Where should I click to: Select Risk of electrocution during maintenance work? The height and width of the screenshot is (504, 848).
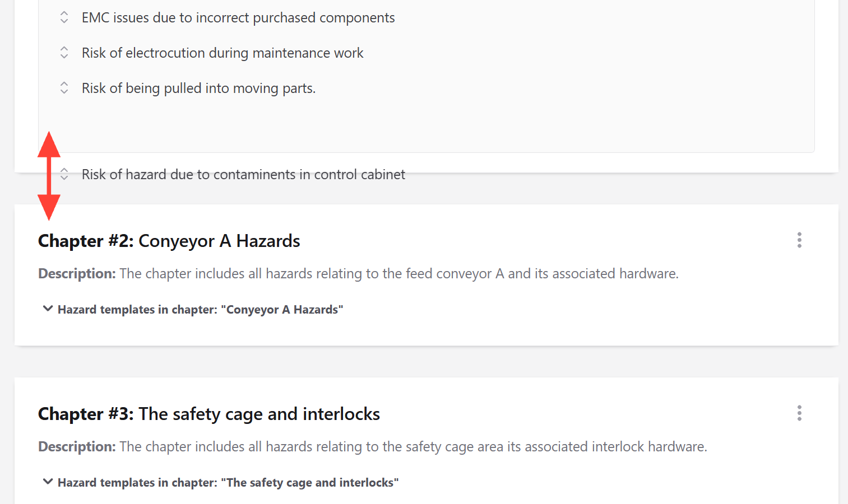pyautogui.click(x=223, y=53)
